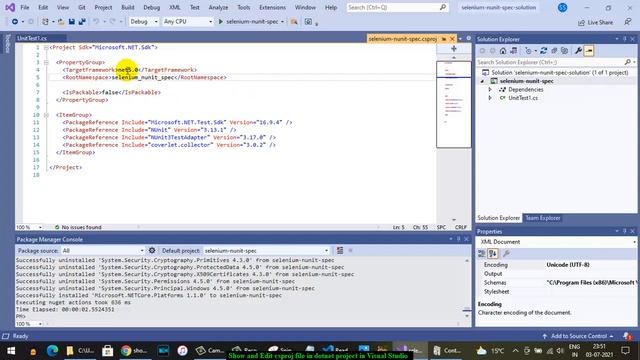Click the Navigate Backward arrow icon

click(x=15, y=22)
